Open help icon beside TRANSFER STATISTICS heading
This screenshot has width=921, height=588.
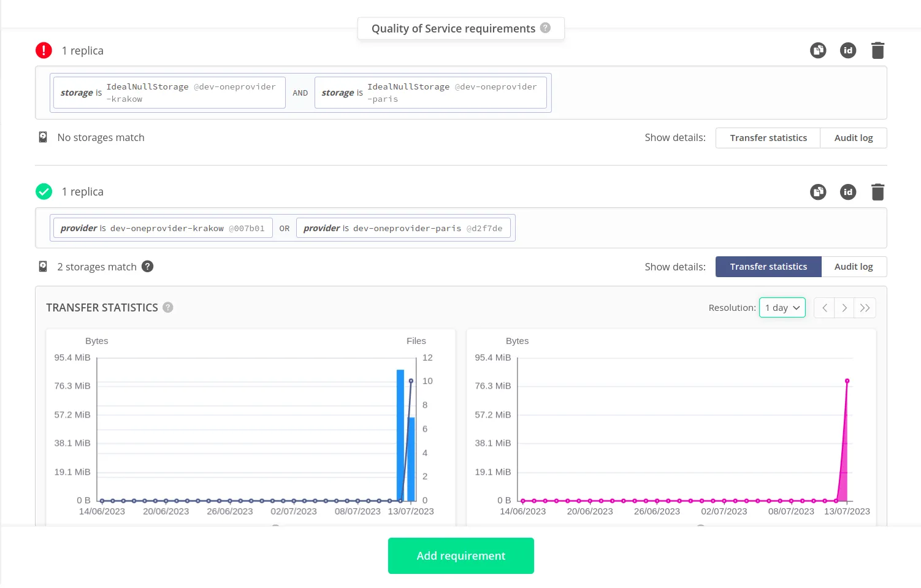point(168,308)
